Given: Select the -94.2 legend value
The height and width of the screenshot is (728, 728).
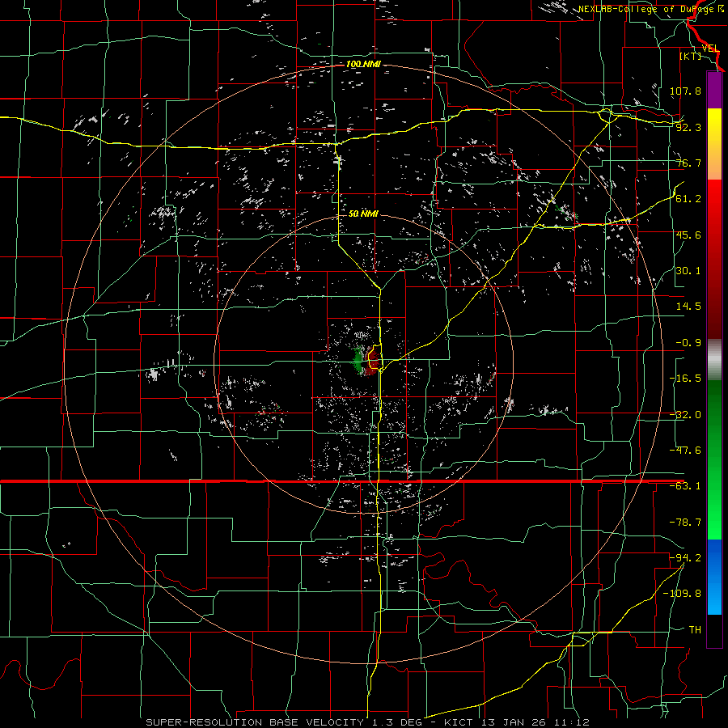Looking at the screenshot, I should [685, 558].
